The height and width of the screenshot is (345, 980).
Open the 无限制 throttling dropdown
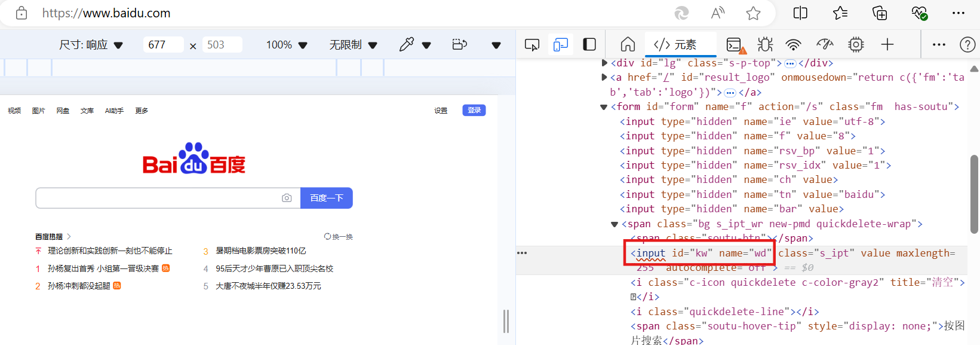point(353,45)
